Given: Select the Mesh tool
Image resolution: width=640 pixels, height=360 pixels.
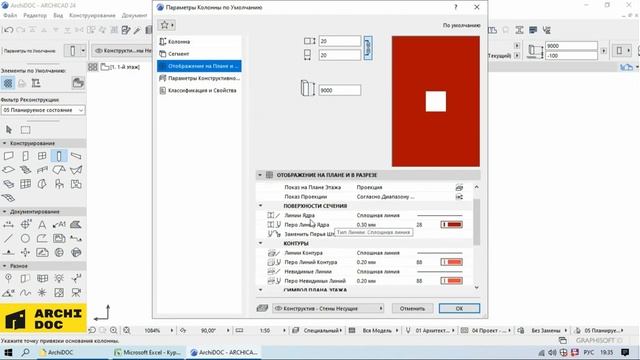Looking at the screenshot, I should point(9,198).
